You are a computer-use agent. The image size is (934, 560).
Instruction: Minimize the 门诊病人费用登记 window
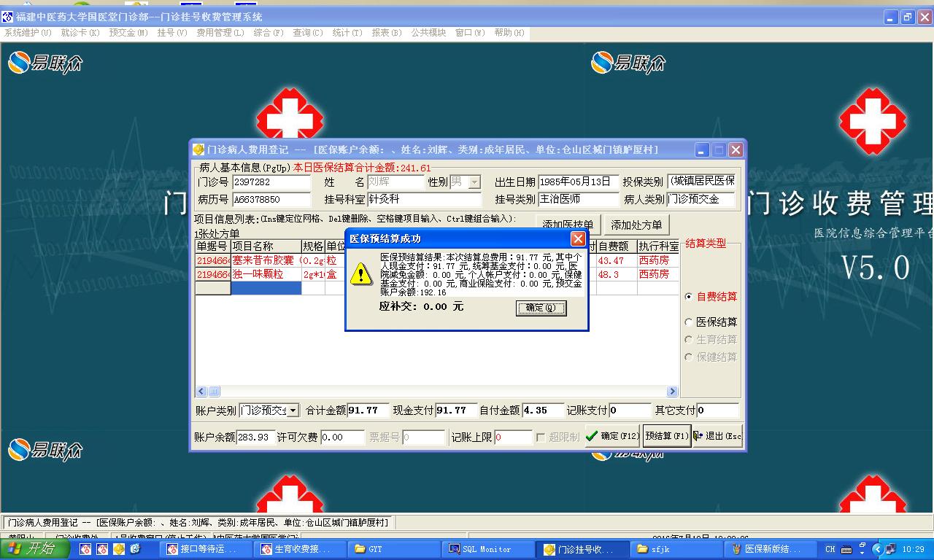coord(702,149)
